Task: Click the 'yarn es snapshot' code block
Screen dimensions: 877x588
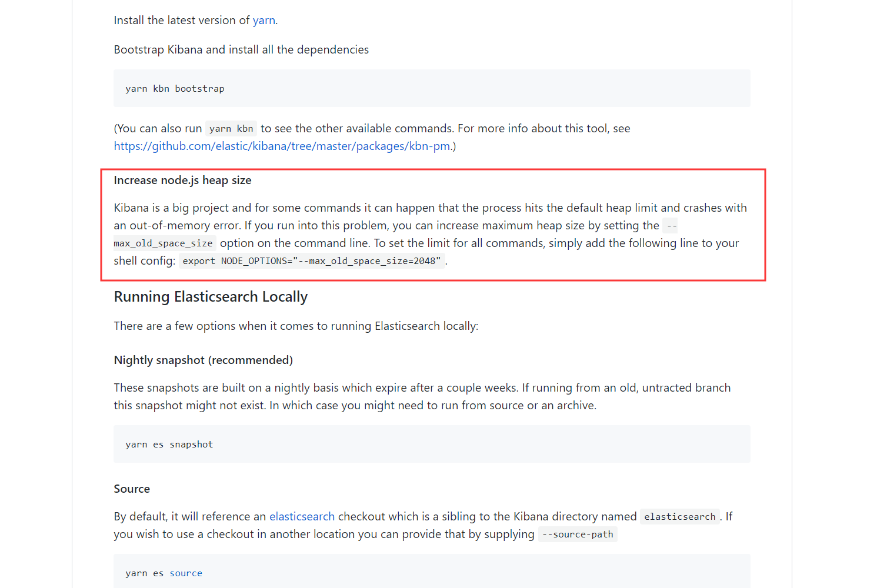Action: coord(432,444)
